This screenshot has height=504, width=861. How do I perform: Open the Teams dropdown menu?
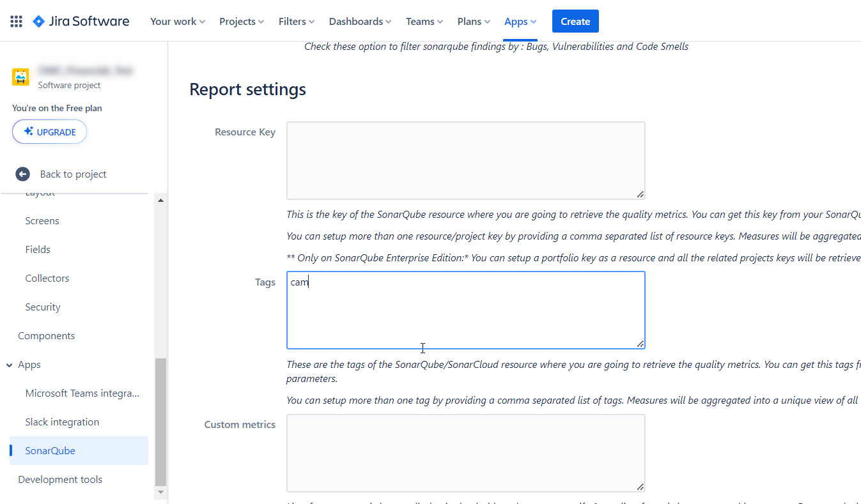(x=424, y=21)
